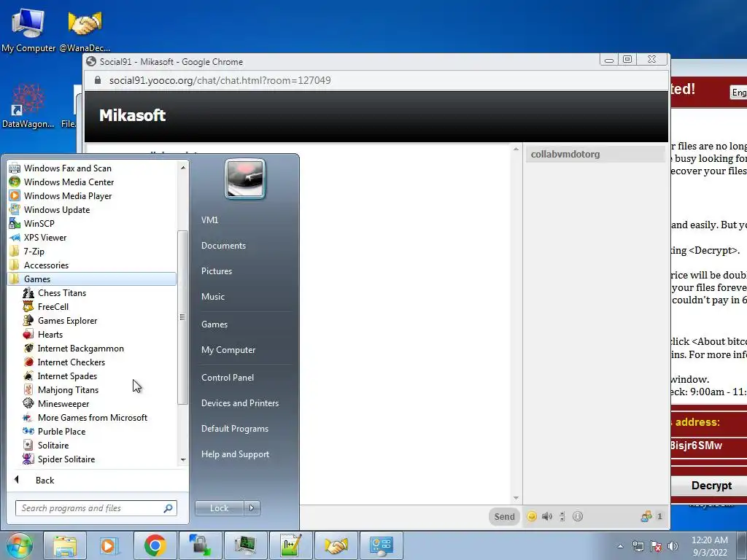Open language dropdown in ransomware window
This screenshot has height=560, width=747.
(x=738, y=93)
